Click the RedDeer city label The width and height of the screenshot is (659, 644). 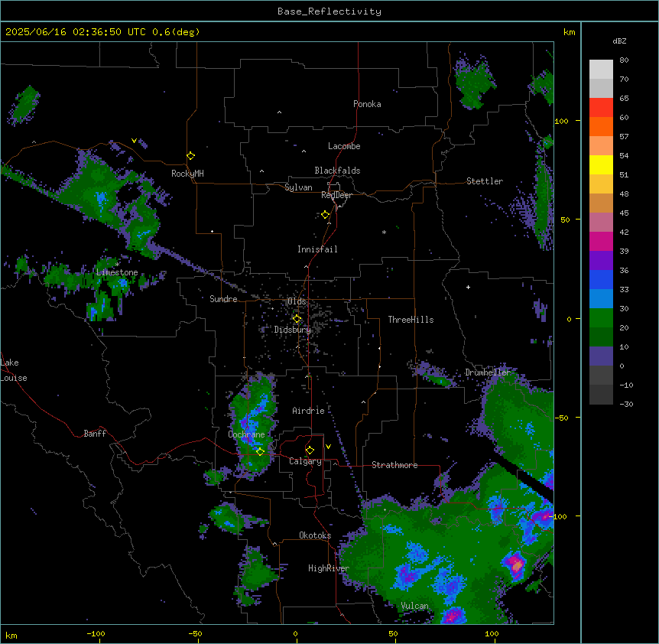[x=336, y=195]
